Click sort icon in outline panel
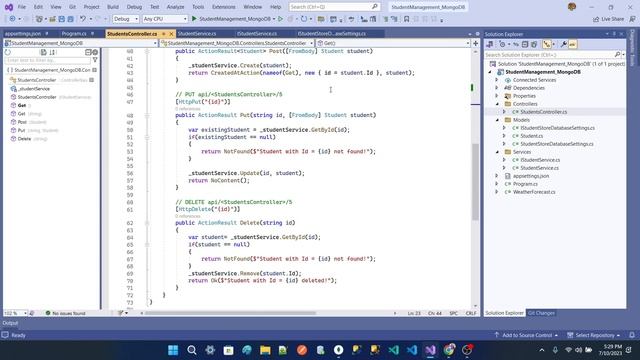The width and height of the screenshot is (640, 360). [x=52, y=52]
